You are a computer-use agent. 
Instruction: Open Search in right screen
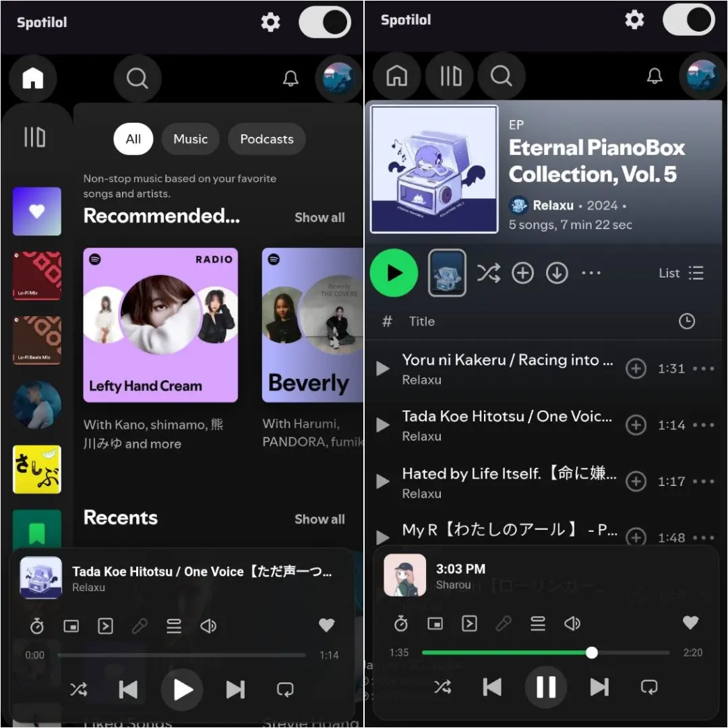tap(502, 75)
